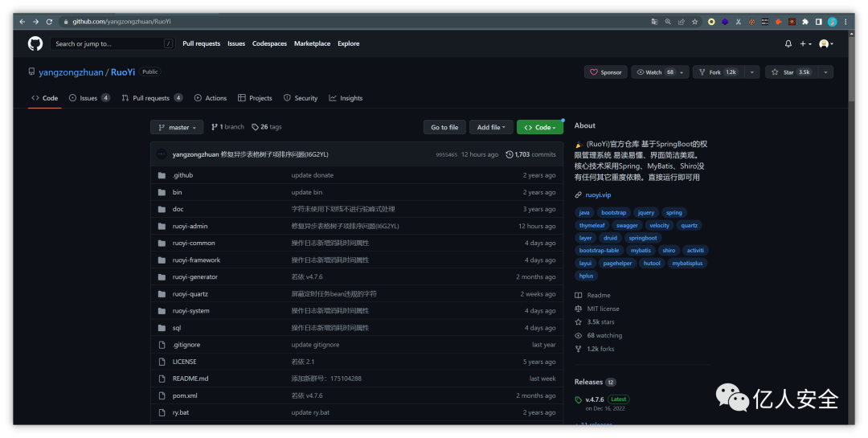The width and height of the screenshot is (868, 438).
Task: Open the LICENSE file
Action: [x=184, y=362]
